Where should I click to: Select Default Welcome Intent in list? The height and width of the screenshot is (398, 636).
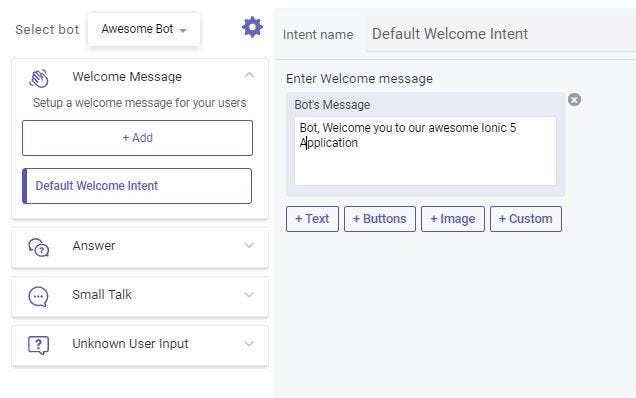(137, 186)
